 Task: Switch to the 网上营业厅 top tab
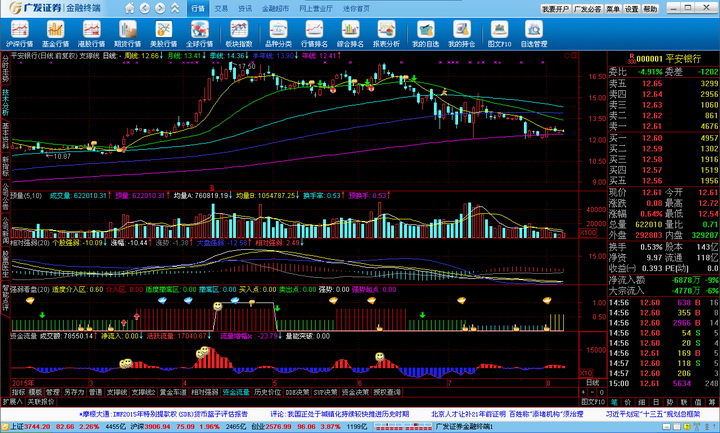coord(316,9)
